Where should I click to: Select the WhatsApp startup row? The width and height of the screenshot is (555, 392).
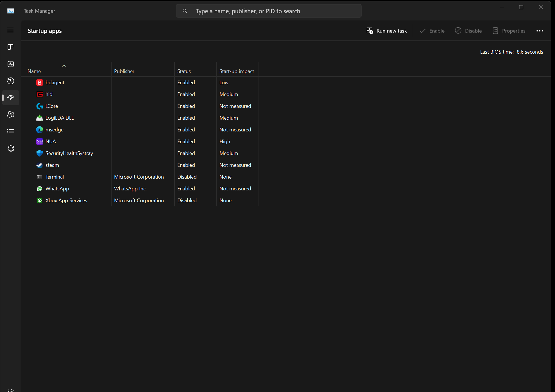click(x=57, y=189)
